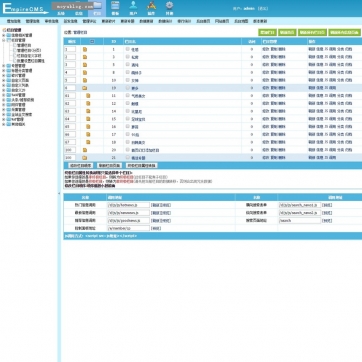Check the checkbox in order 4 row
Screen dimensions: 362x362
[x=128, y=72]
